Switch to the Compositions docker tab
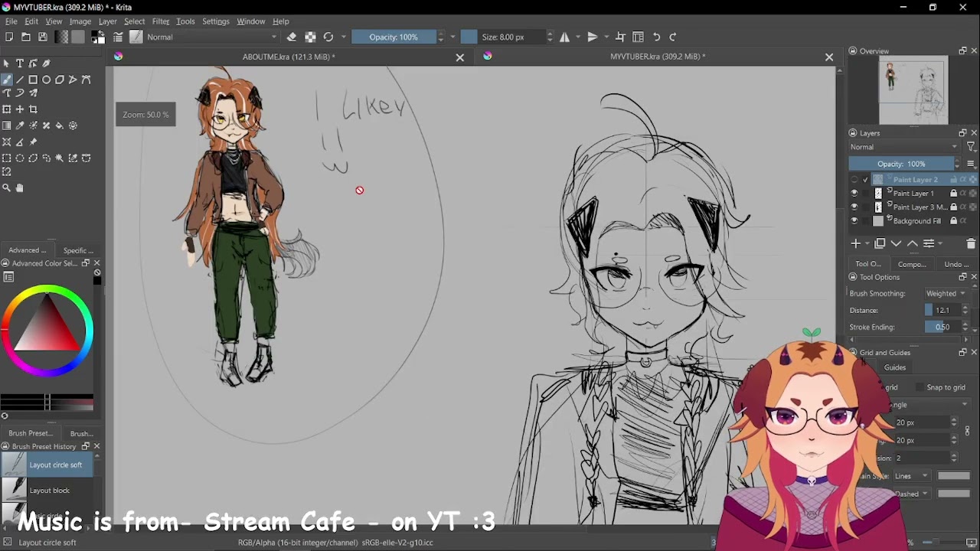The width and height of the screenshot is (980, 551). pyautogui.click(x=912, y=265)
